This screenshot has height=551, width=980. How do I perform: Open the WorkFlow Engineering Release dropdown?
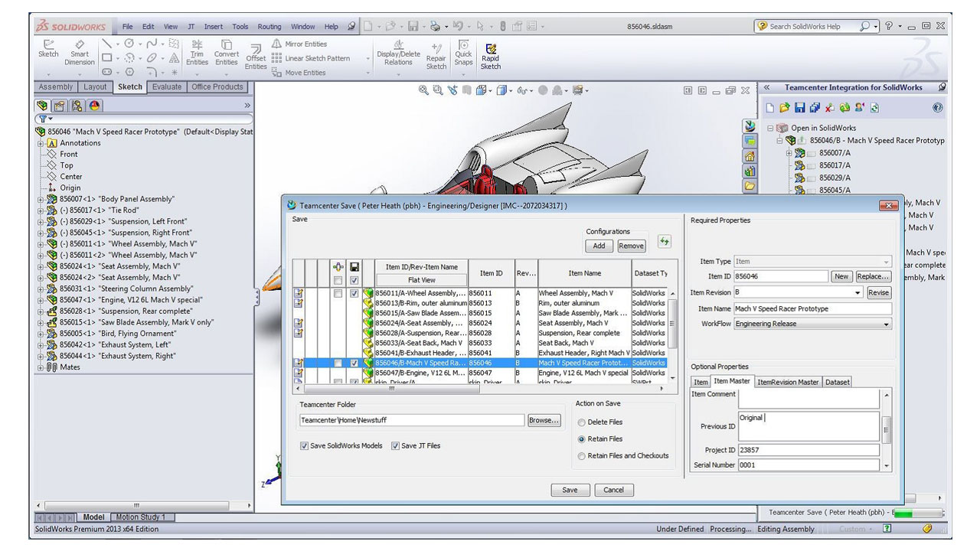pos(886,324)
